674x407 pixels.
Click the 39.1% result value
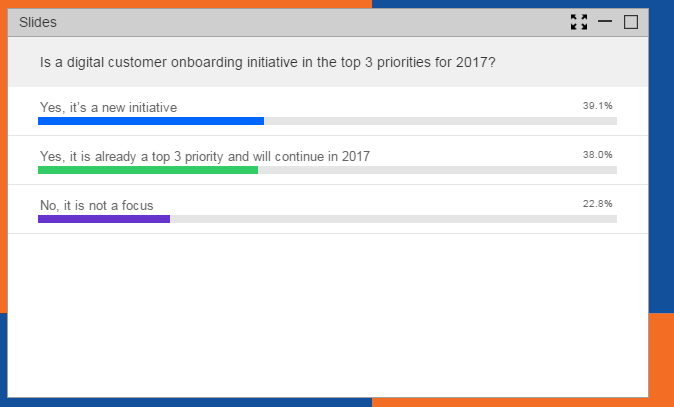tap(597, 106)
